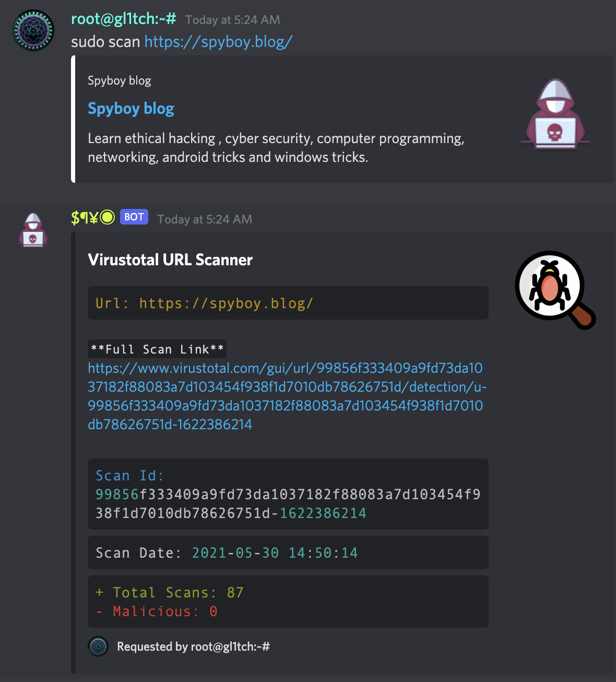
Task: Click the Total Scans result line
Action: point(170,593)
